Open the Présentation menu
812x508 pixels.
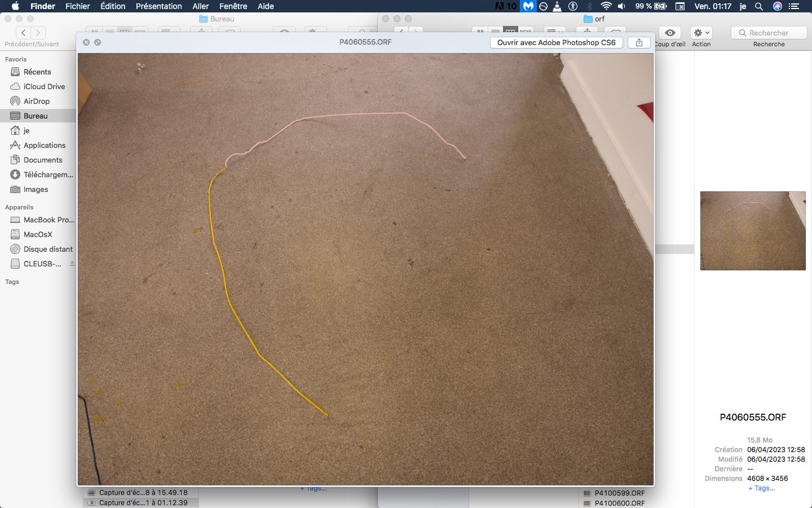tap(158, 6)
